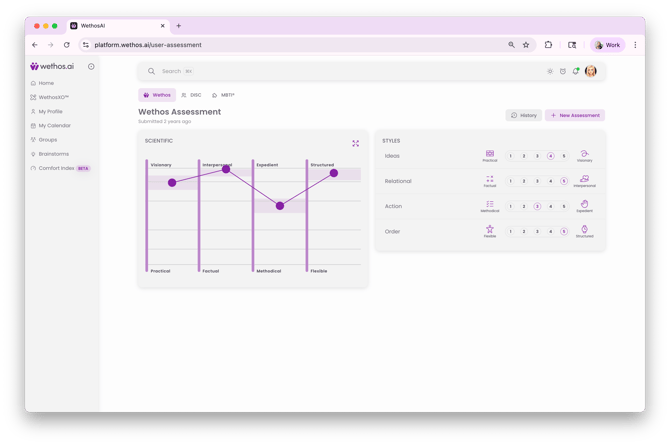670x445 pixels.
Task: Switch to the MBTI tab
Action: point(223,95)
